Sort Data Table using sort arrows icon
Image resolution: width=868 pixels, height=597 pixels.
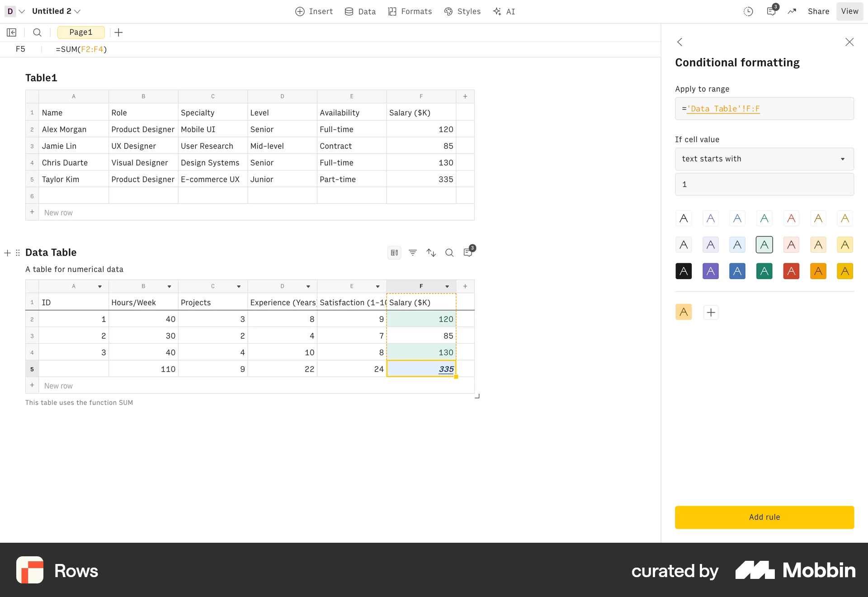[x=431, y=252]
